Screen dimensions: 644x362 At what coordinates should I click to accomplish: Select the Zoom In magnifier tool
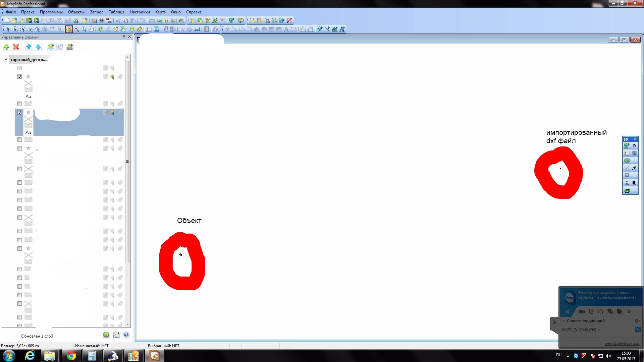coord(69,29)
